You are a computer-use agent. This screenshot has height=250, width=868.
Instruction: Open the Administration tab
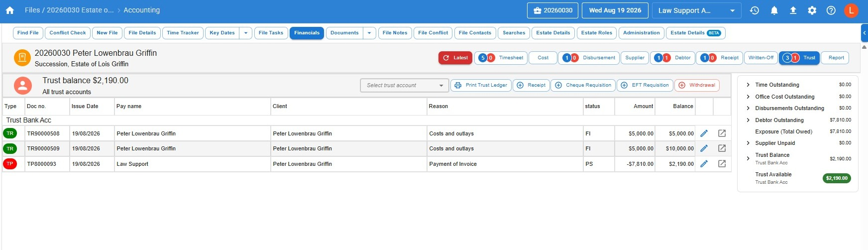pos(641,33)
